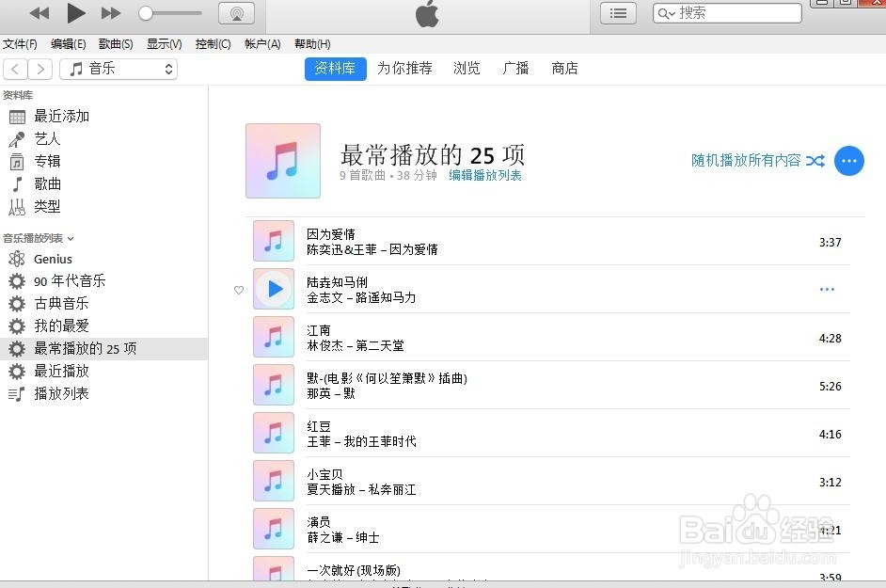Select title 一次就好 (现场版)
Viewport: 886px width, 588px height.
(354, 570)
